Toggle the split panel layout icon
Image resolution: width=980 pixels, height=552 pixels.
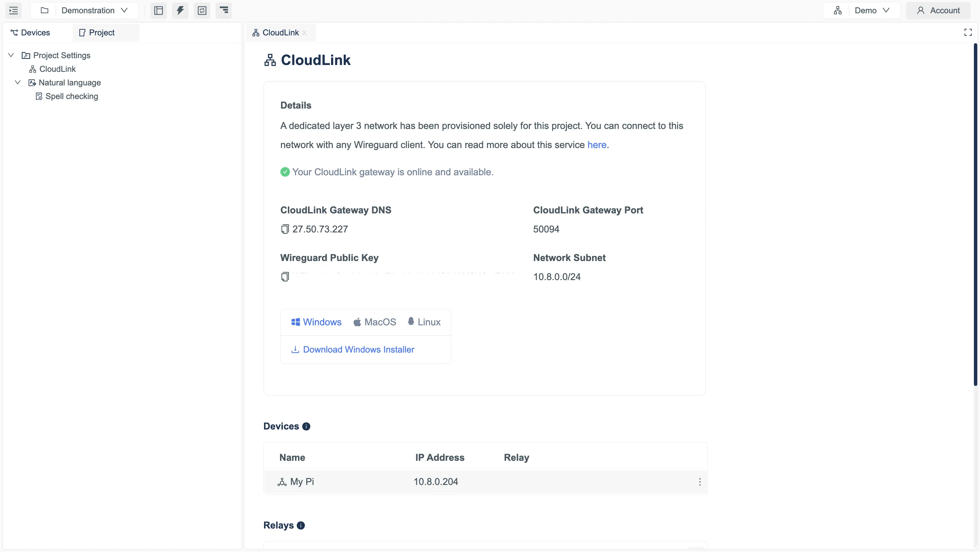[x=159, y=10]
